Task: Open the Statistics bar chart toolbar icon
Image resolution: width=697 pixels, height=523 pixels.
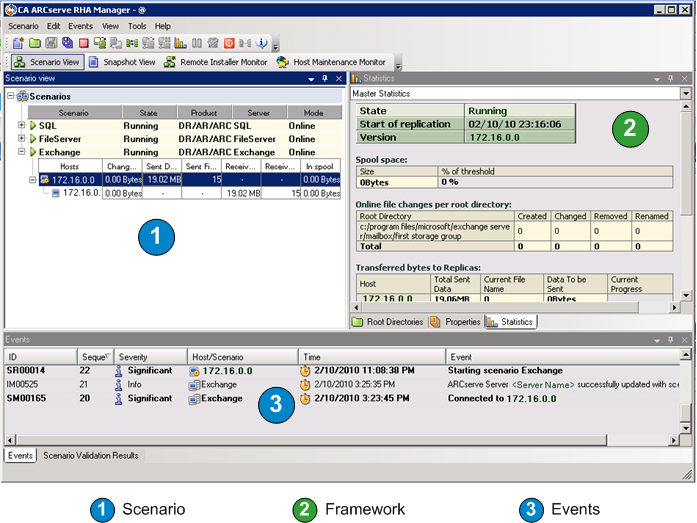Action: click(x=180, y=43)
